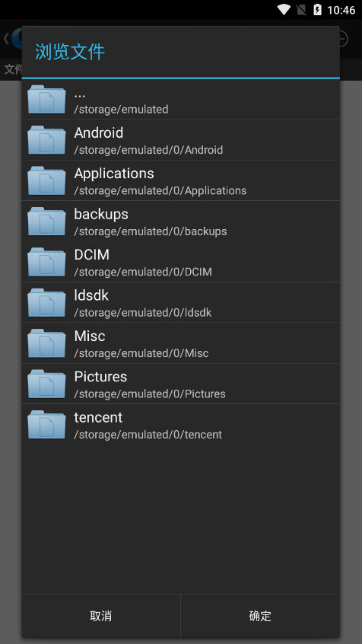Tap the Applications folder icon
This screenshot has width=362, height=644.
pyautogui.click(x=46, y=180)
